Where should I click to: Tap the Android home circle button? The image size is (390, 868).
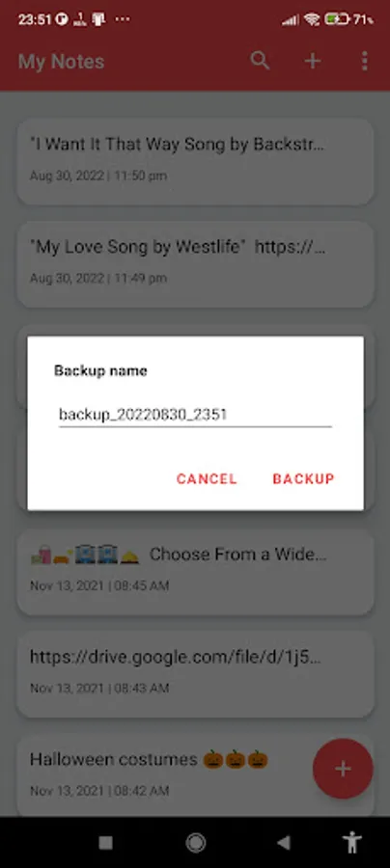point(196,843)
